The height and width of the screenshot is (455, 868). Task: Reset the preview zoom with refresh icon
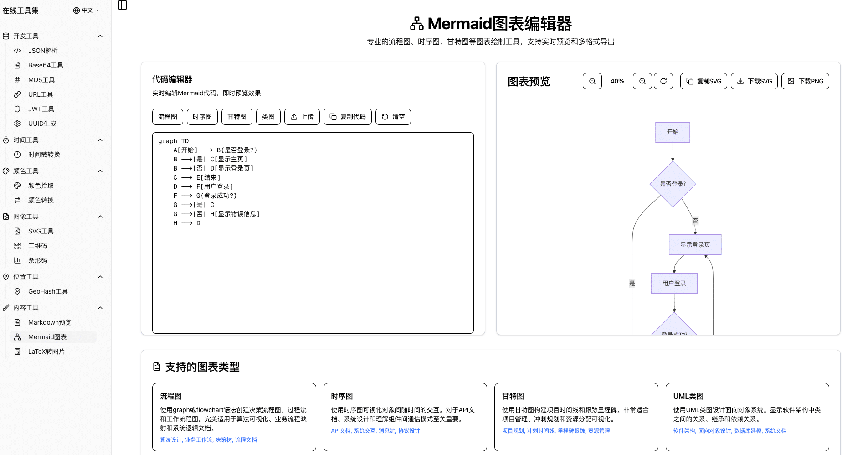point(663,81)
